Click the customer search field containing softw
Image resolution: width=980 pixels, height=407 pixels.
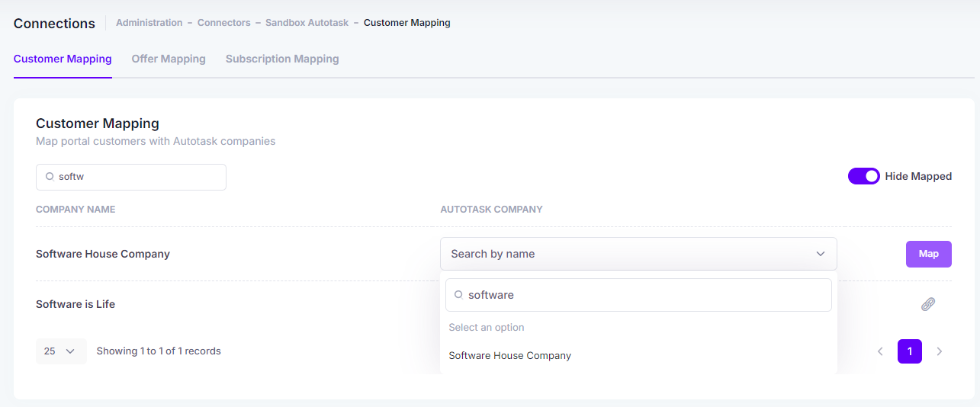[x=131, y=177]
